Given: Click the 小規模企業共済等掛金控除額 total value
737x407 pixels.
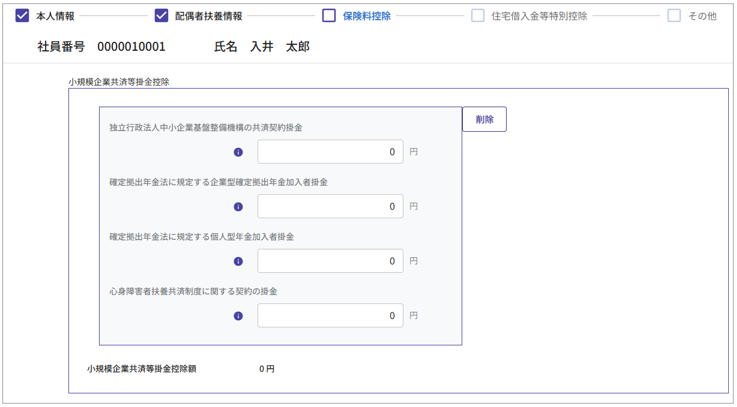Looking at the screenshot, I should click(266, 369).
